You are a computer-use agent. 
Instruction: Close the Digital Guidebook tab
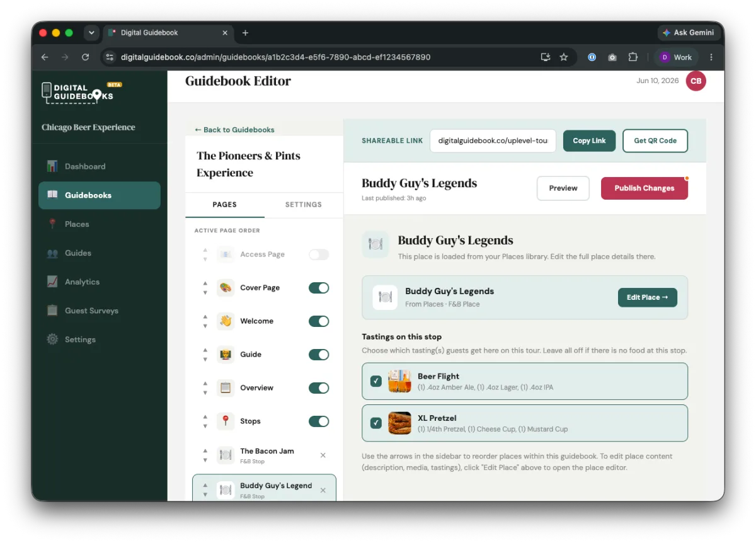click(x=225, y=33)
